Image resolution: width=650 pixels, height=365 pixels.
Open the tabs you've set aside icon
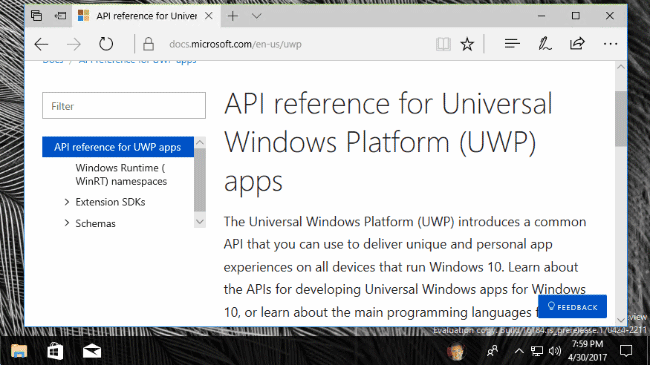[36, 16]
